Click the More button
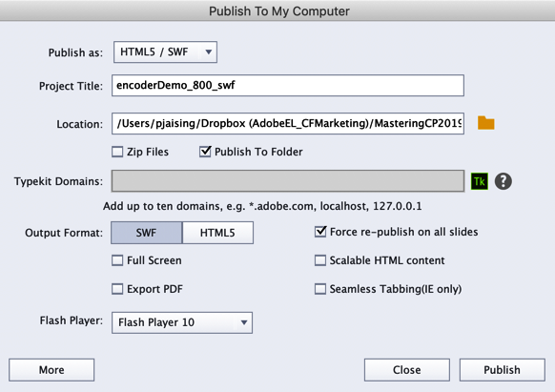Screen dimensions: 555x392 (x=51, y=370)
